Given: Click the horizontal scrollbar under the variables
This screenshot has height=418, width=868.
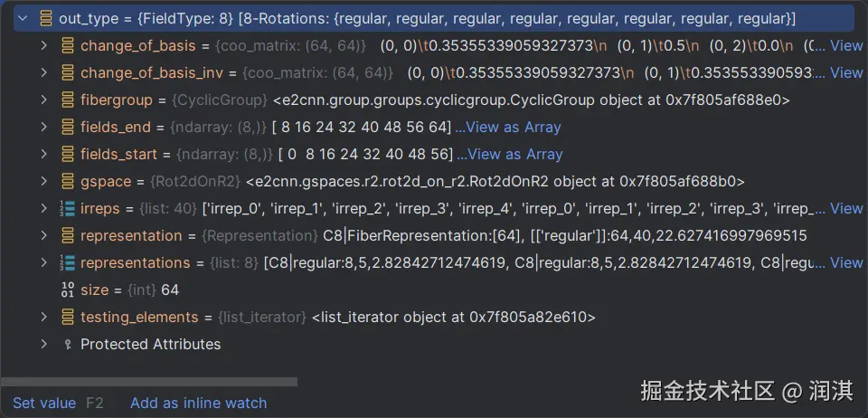Looking at the screenshot, I should 149,382.
